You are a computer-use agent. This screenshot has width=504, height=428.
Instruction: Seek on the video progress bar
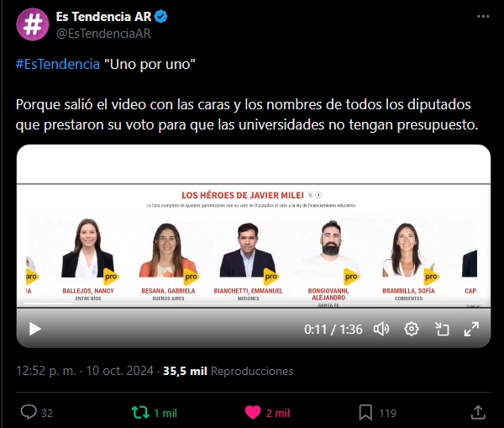point(254,304)
